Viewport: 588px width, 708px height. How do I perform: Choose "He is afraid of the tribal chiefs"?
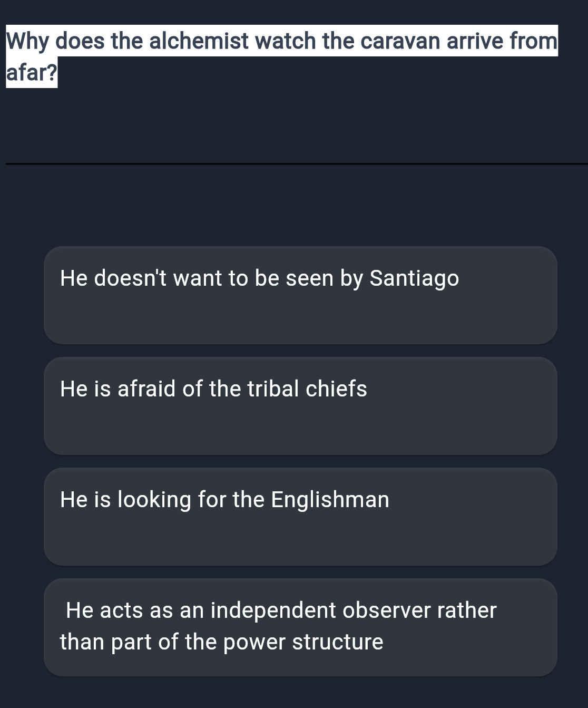[x=300, y=406]
